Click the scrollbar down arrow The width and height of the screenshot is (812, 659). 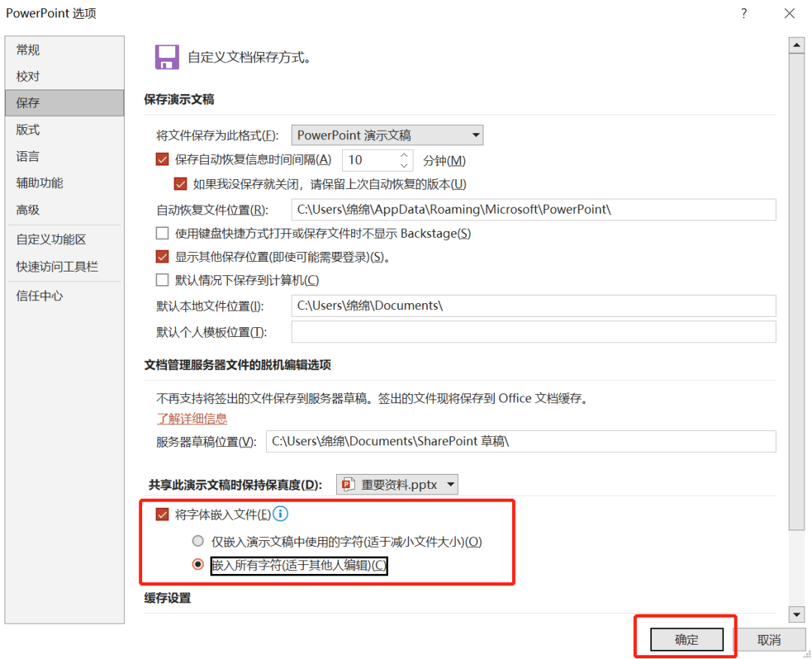point(796,615)
